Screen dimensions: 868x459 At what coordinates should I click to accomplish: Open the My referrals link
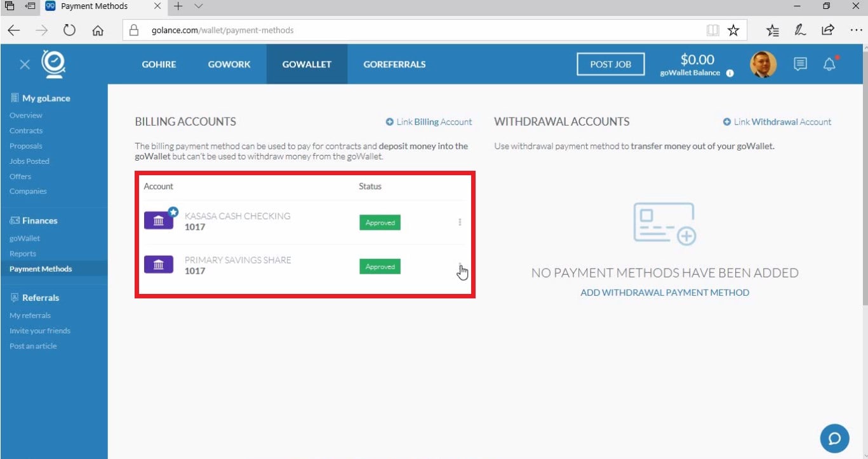(x=30, y=316)
